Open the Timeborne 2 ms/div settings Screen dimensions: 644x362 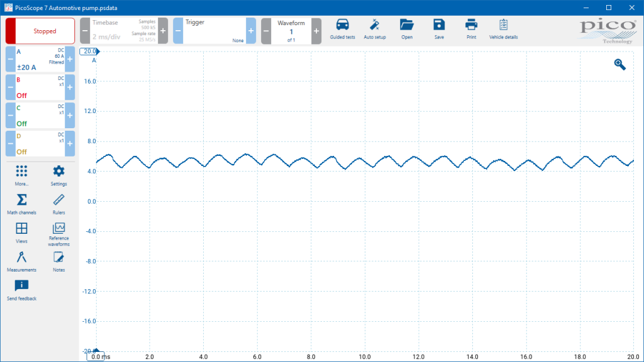(x=124, y=31)
